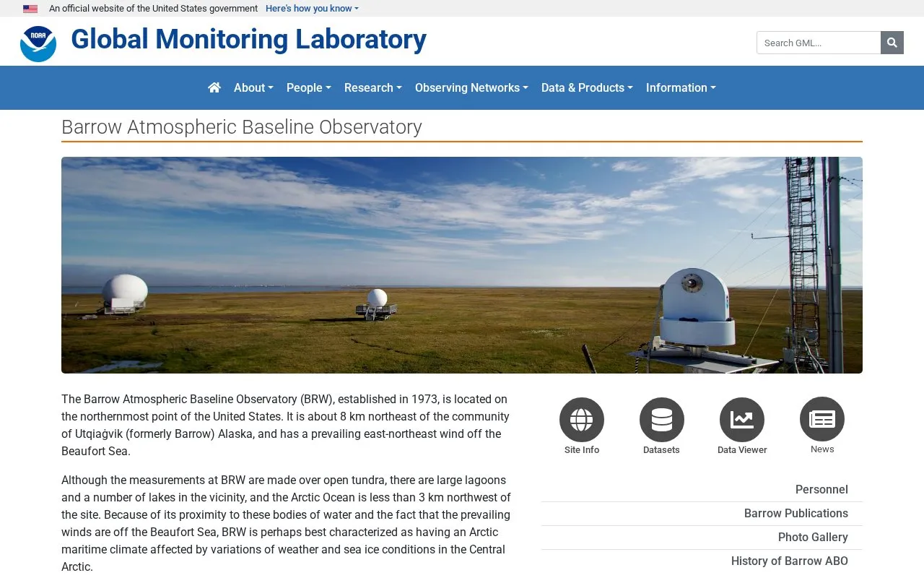Go to Home via house icon

coord(214,87)
